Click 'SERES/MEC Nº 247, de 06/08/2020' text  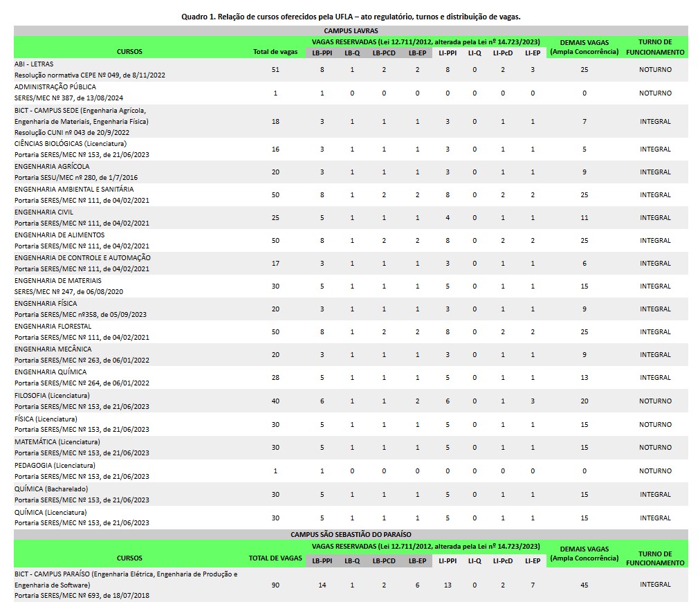coord(68,291)
